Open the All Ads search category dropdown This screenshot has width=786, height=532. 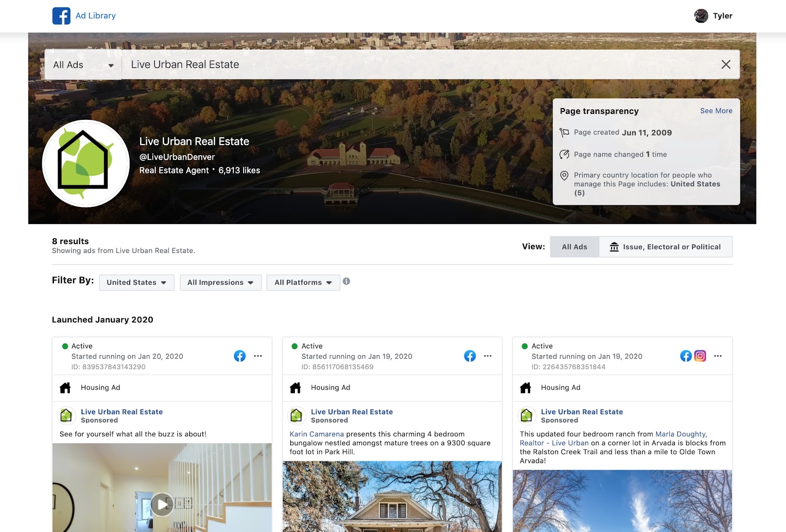click(83, 65)
